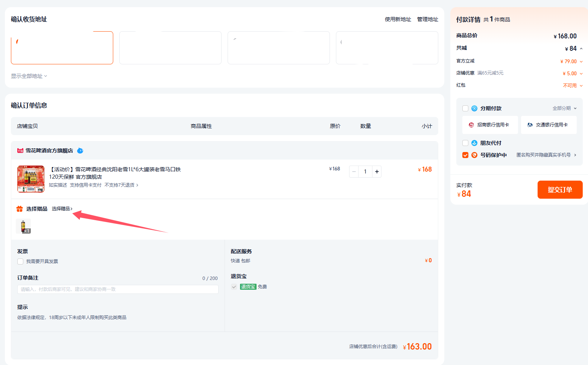Click the 号码保护中 orange shield icon
588x365 pixels.
click(474, 155)
